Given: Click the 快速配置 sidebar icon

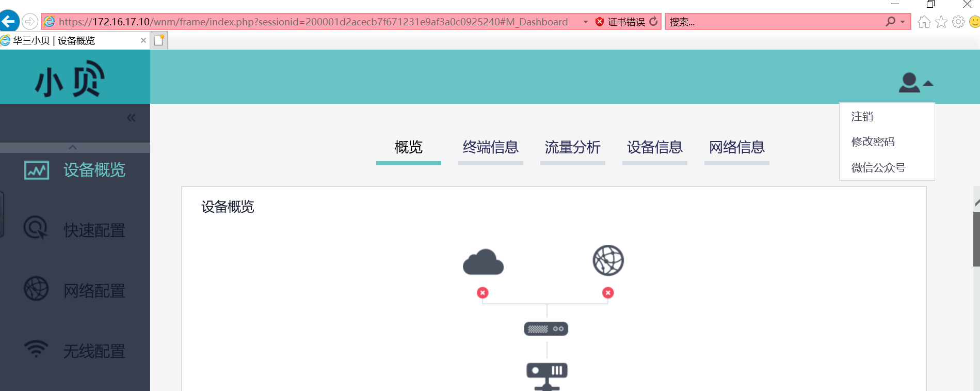Looking at the screenshot, I should [x=36, y=228].
